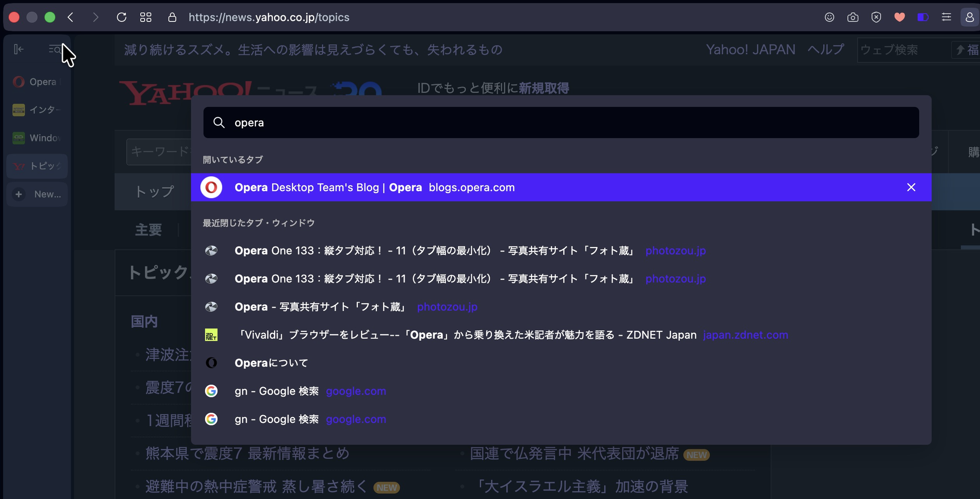The image size is (980, 499).
Task: Open the Easy Setup sliders icon
Action: (x=946, y=18)
